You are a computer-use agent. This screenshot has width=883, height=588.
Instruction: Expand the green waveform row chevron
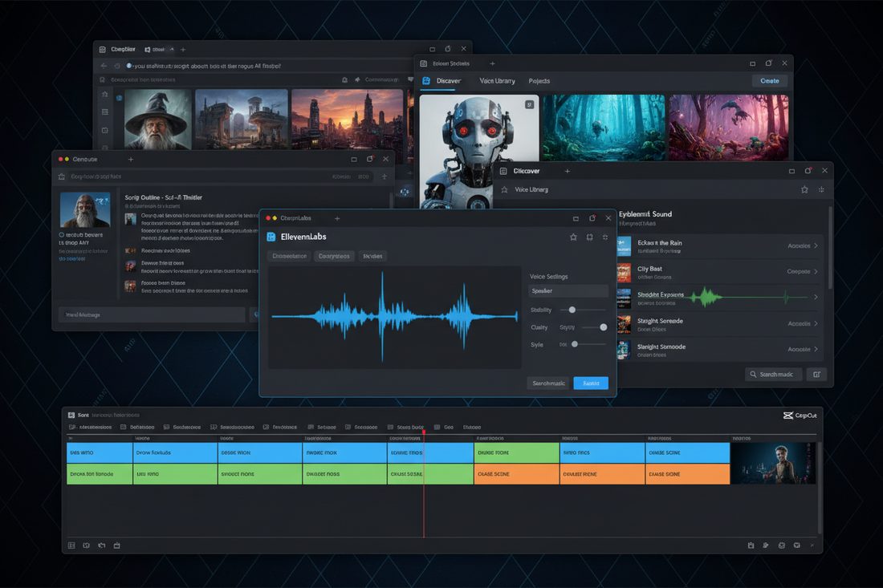(816, 297)
